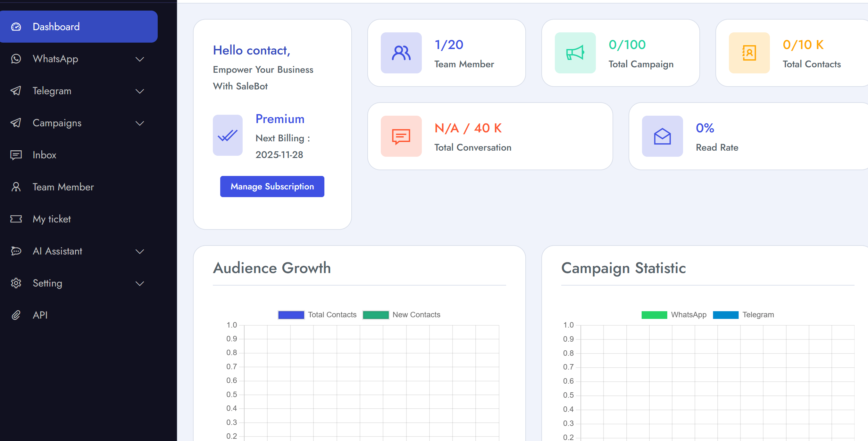Click the Read Rate open envelope icon

pyautogui.click(x=662, y=136)
